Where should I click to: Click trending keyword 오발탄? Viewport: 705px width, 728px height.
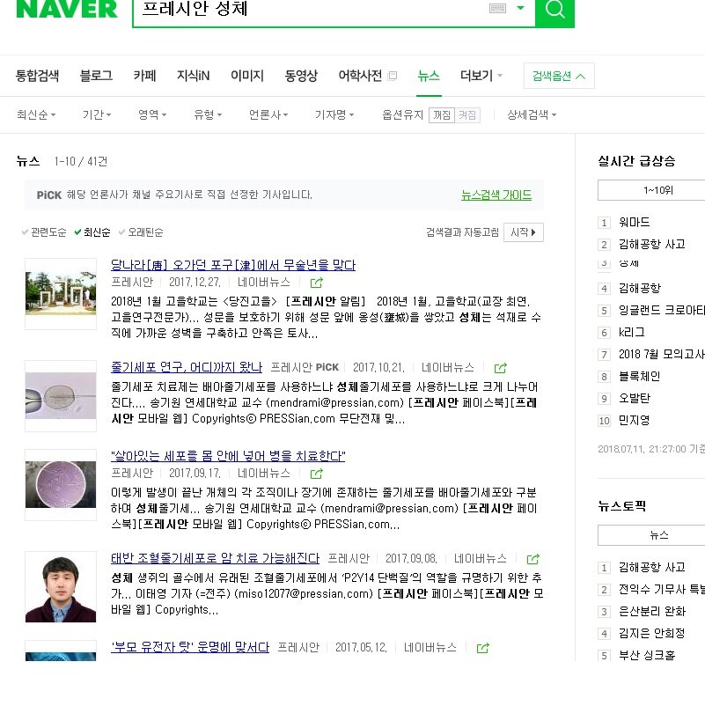(635, 399)
